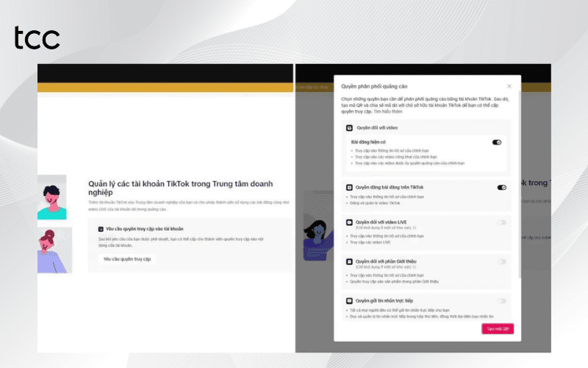
Task: Enable Quyền đối với phần Giới thiệu toggle
Action: click(x=502, y=261)
